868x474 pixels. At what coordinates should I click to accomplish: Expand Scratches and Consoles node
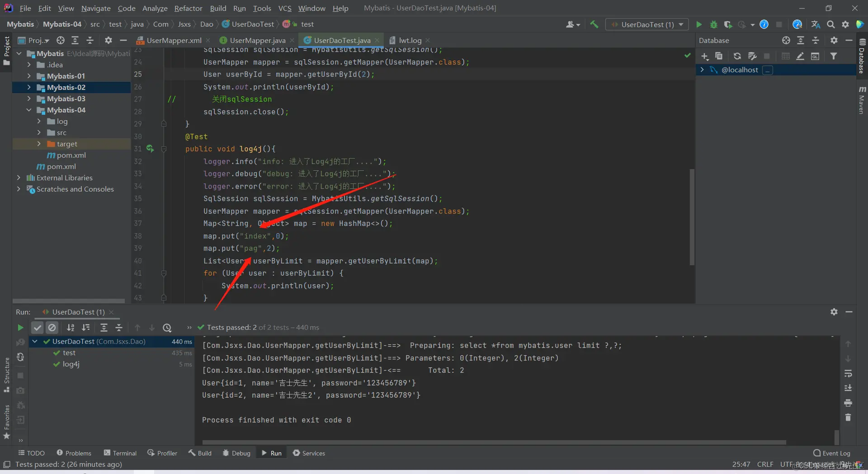(x=19, y=189)
